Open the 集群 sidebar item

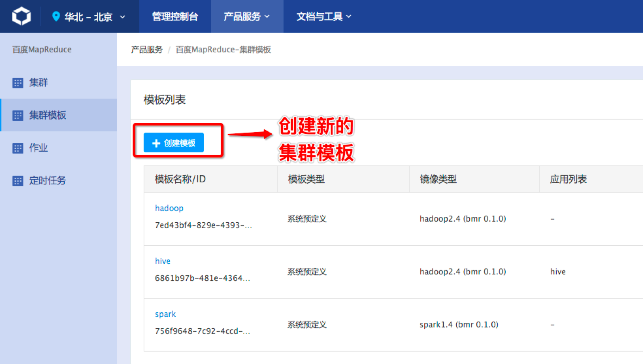[58, 83]
